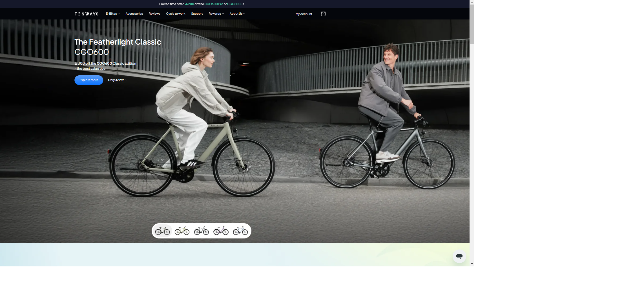Select the second bike thumbnail in carousel
This screenshot has width=644, height=298.
click(182, 231)
